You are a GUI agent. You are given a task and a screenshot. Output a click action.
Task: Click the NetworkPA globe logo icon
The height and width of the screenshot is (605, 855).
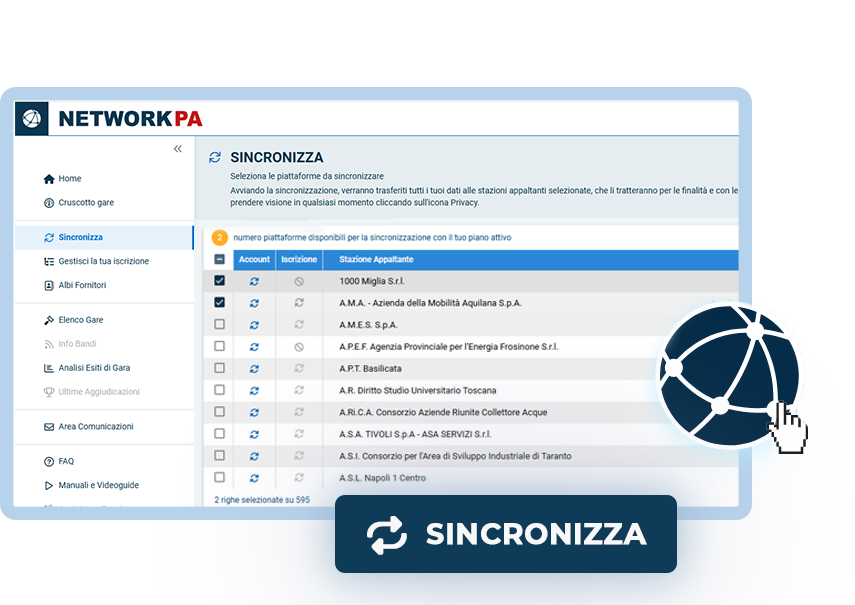tap(32, 118)
